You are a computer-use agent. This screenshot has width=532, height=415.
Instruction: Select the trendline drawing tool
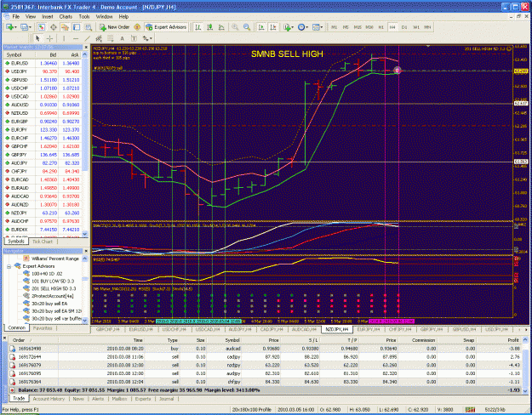[x=88, y=38]
